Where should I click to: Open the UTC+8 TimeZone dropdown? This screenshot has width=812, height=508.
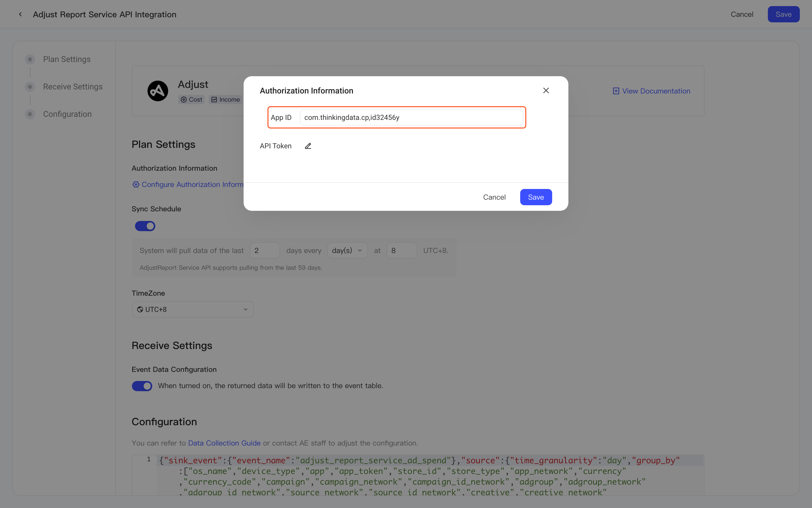point(193,309)
